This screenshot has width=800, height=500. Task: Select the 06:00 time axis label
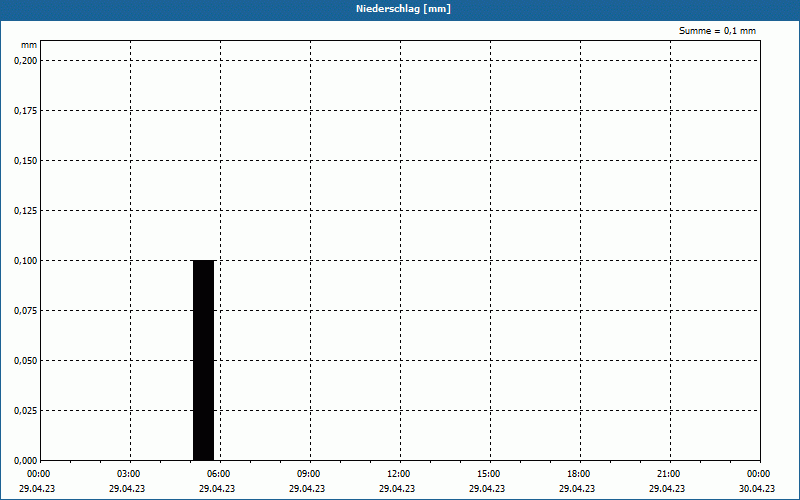click(x=218, y=474)
